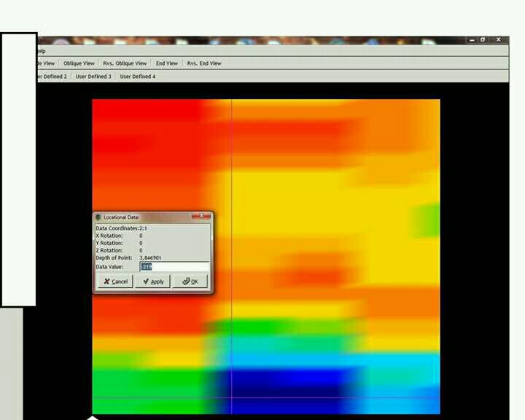Switch to Oblique View
The height and width of the screenshot is (420, 525).
(x=79, y=63)
